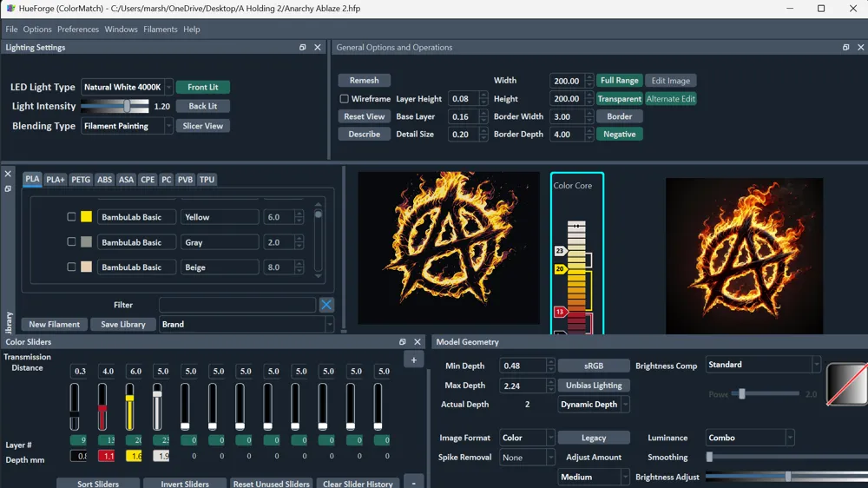The image size is (868, 488).
Task: Click the Save Library button
Action: coord(123,324)
